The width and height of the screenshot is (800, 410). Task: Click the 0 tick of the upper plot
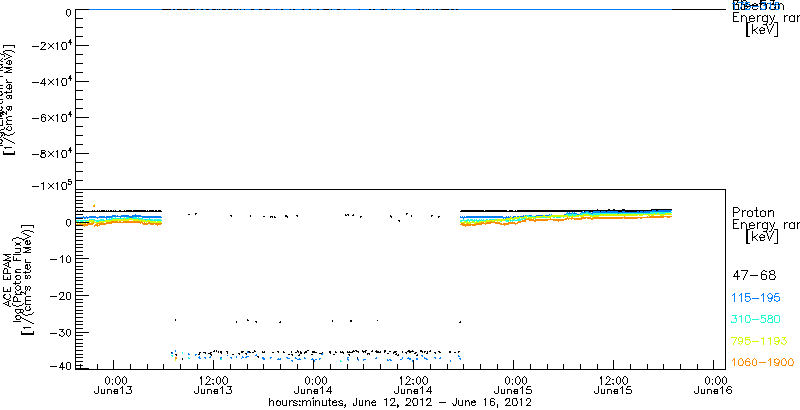68,11
